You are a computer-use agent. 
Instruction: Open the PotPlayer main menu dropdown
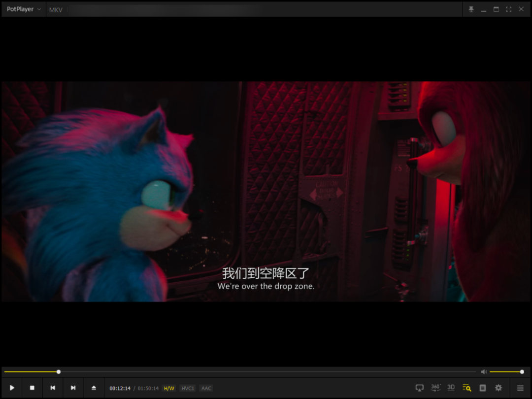tap(24, 9)
